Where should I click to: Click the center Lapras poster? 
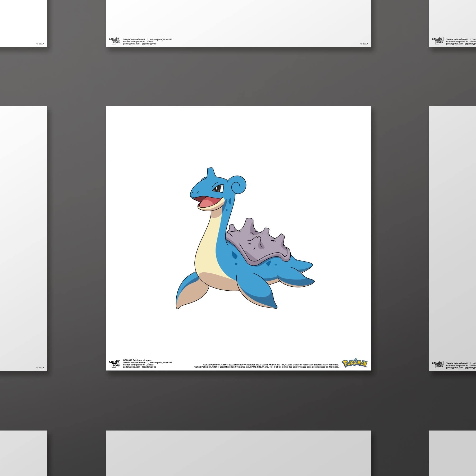(238, 238)
